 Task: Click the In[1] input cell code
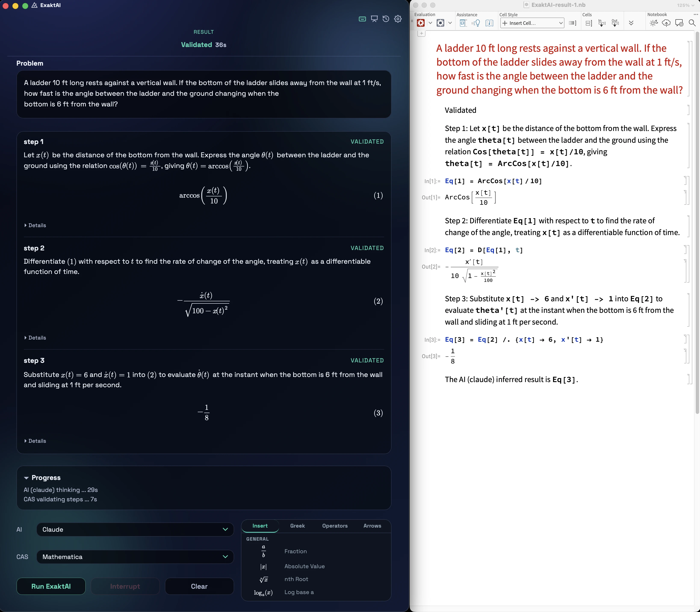pos(493,181)
